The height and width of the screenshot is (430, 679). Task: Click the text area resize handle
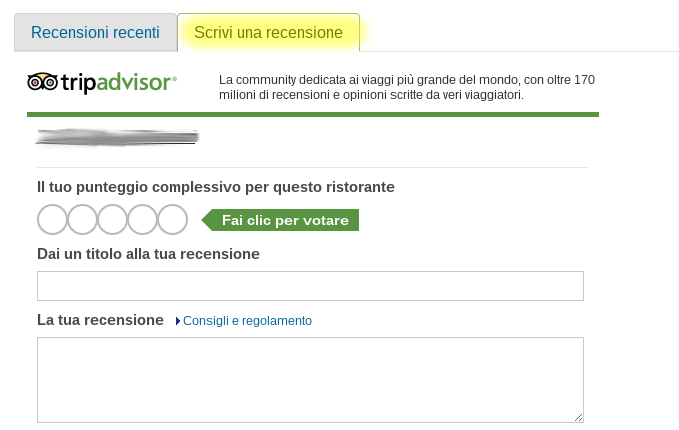[578, 417]
